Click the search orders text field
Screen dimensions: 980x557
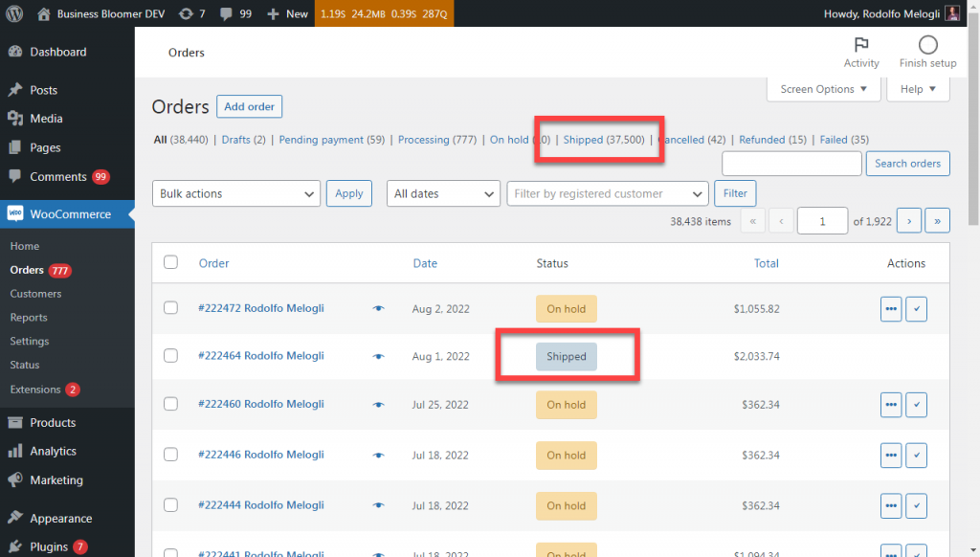pyautogui.click(x=791, y=164)
